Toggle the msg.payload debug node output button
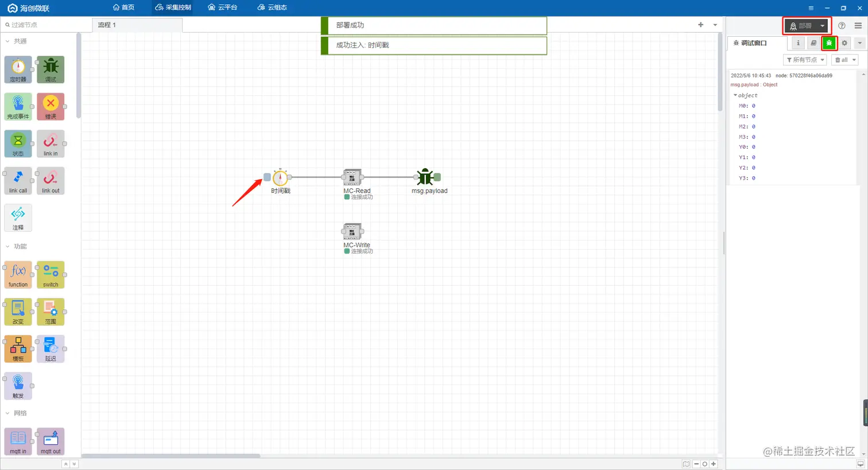Image resolution: width=868 pixels, height=470 pixels. point(437,177)
